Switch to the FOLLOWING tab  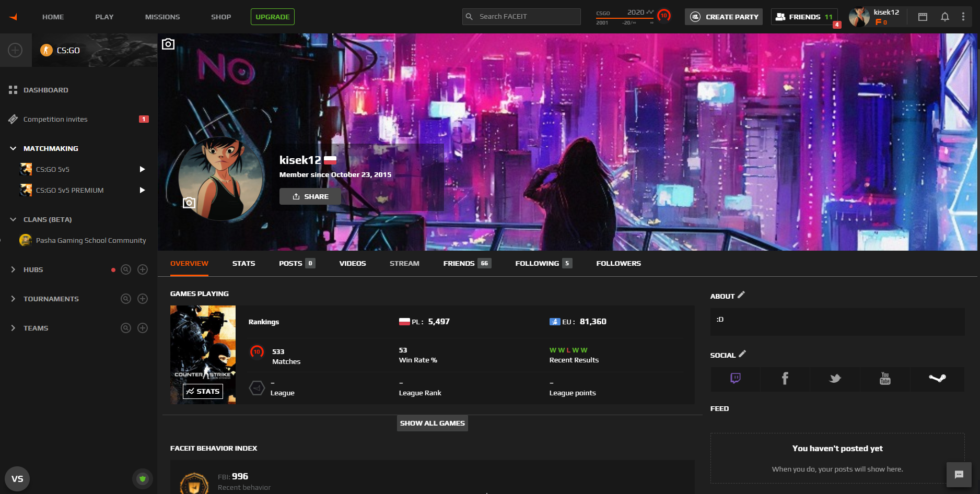tap(544, 264)
